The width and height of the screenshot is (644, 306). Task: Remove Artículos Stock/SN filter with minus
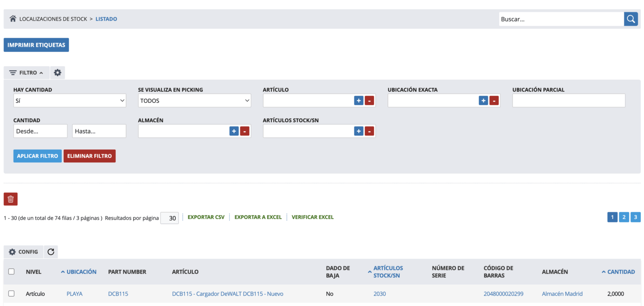369,131
